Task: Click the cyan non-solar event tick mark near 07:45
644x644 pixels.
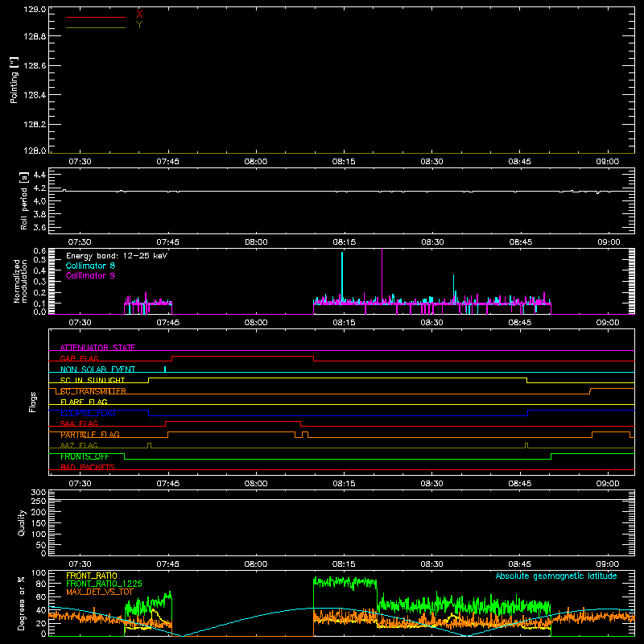Action: (x=165, y=369)
